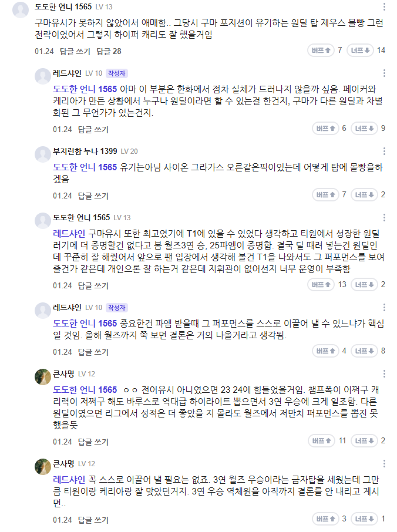
Task: Open three-dot menu on the last 큰사명 comment
Action: tap(384, 463)
